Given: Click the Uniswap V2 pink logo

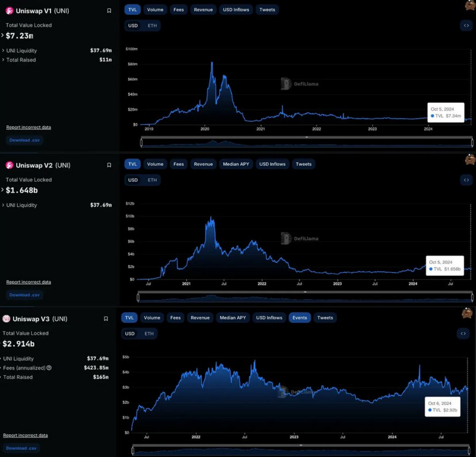Looking at the screenshot, I should pos(9,165).
